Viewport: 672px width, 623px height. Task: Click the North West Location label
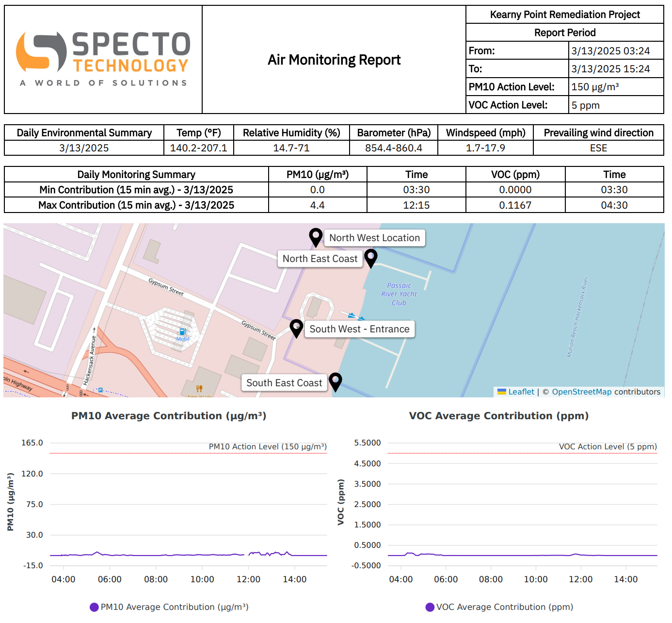[374, 238]
